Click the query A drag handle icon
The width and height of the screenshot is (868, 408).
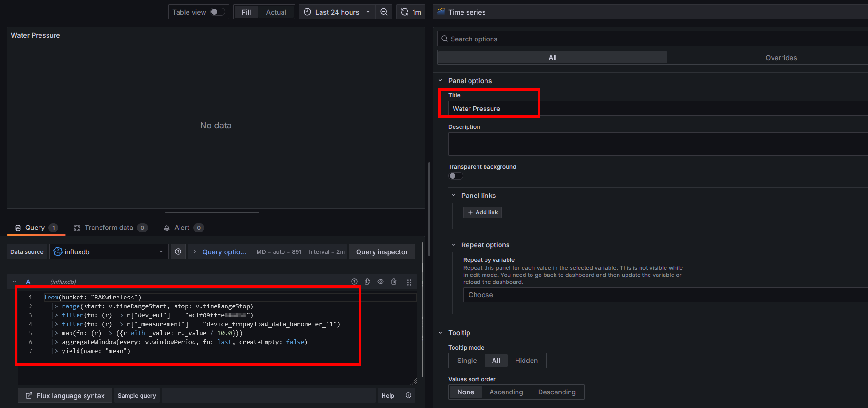(x=409, y=282)
